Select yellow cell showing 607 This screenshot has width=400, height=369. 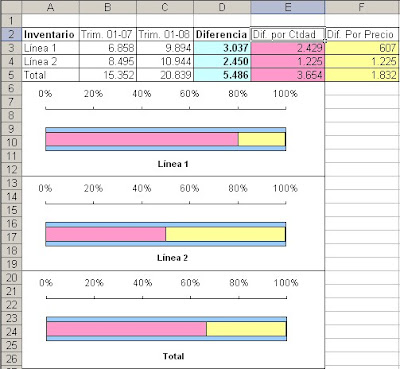(362, 48)
